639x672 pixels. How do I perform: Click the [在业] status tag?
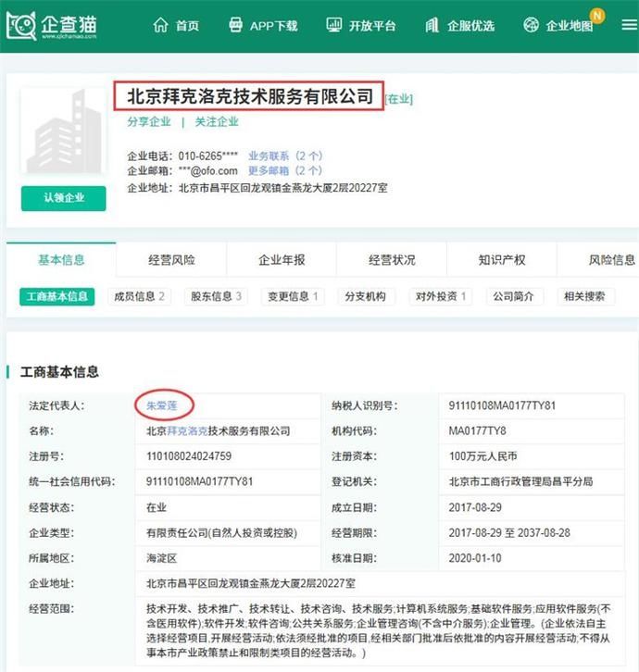(x=399, y=99)
